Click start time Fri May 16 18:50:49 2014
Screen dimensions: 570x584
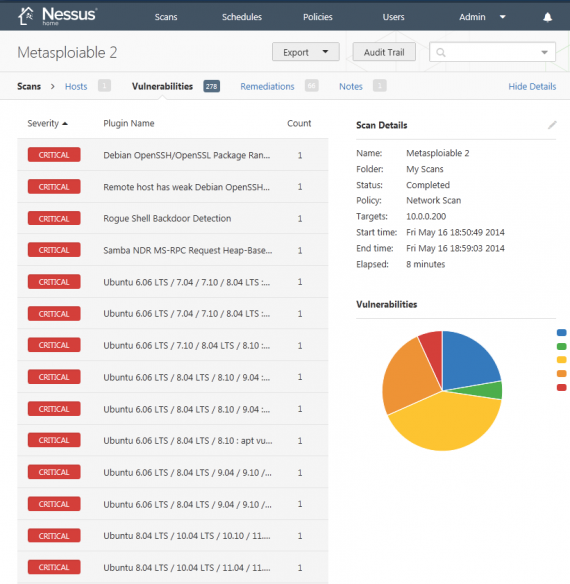click(x=455, y=232)
